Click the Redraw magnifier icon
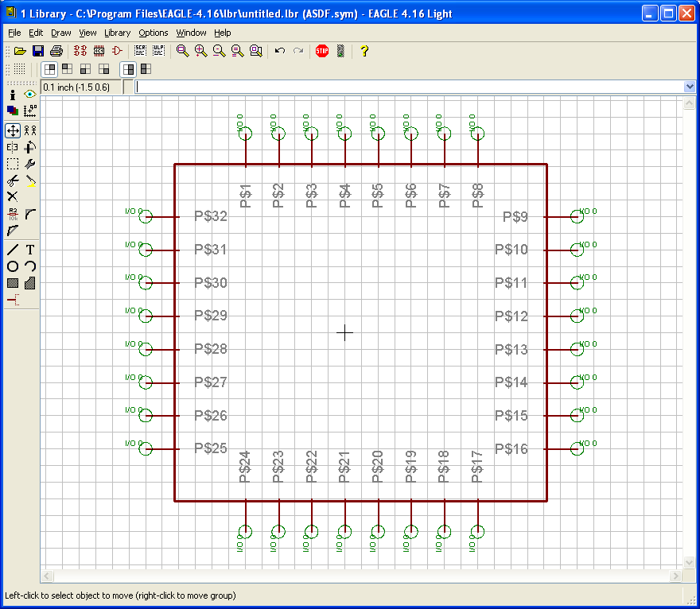This screenshot has width=700, height=609. [238, 51]
